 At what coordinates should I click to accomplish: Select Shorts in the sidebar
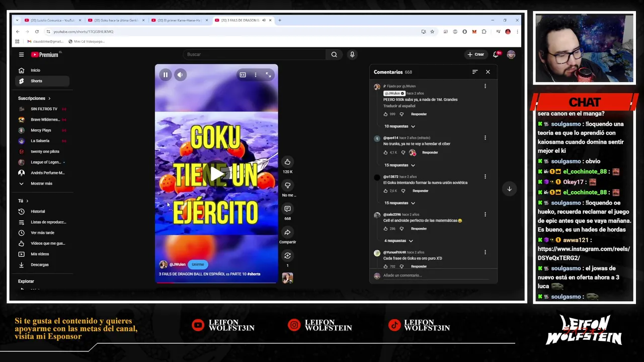click(x=42, y=81)
